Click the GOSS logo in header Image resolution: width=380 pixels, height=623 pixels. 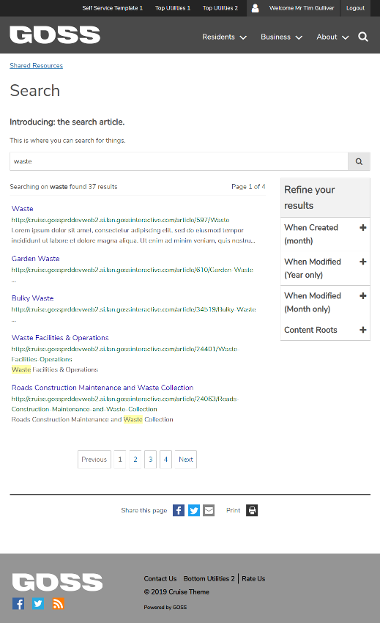tap(55, 35)
